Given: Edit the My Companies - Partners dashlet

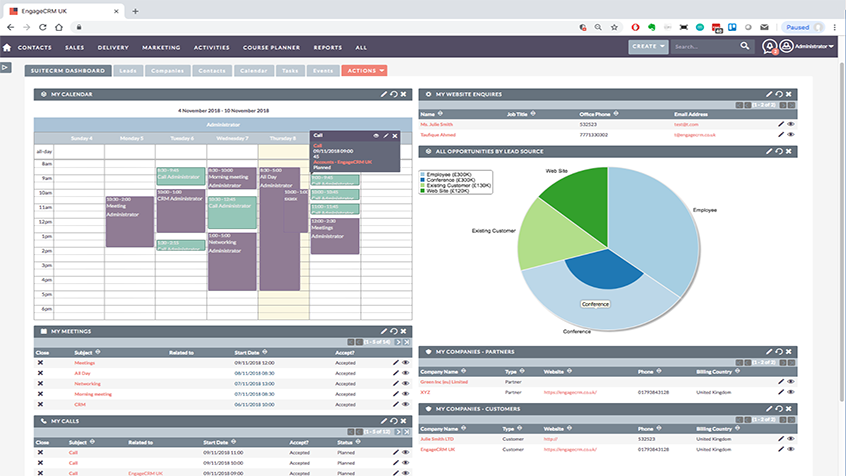Looking at the screenshot, I should (x=769, y=351).
